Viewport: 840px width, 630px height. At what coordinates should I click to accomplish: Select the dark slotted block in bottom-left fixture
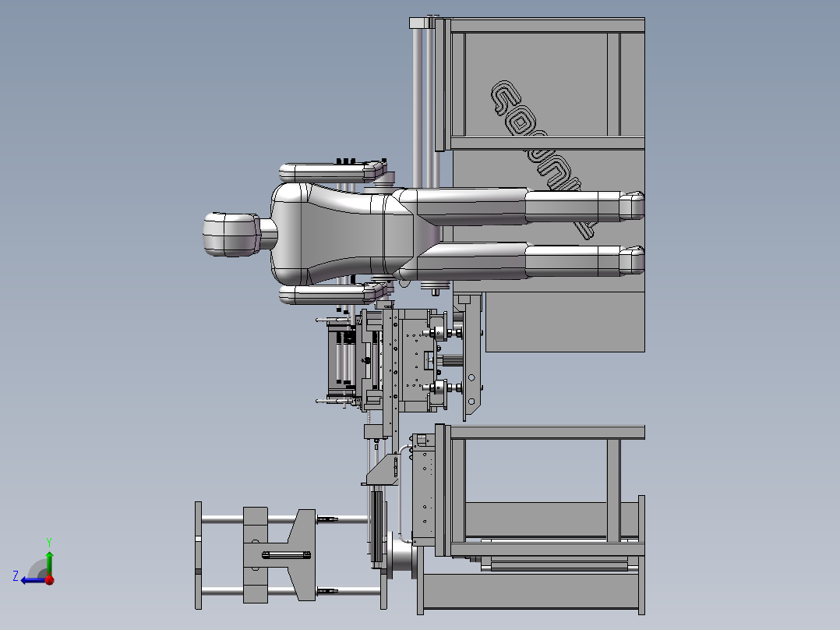(x=287, y=555)
